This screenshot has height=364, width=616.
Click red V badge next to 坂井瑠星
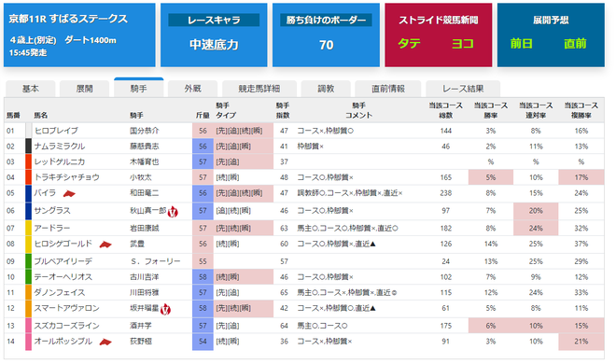click(165, 309)
